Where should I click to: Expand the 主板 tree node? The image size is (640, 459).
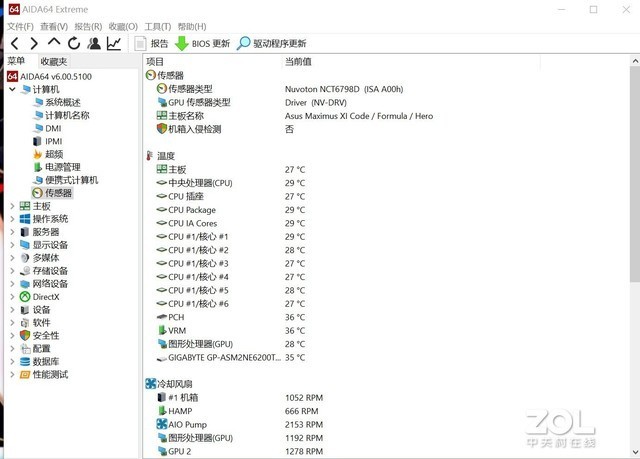[12, 206]
